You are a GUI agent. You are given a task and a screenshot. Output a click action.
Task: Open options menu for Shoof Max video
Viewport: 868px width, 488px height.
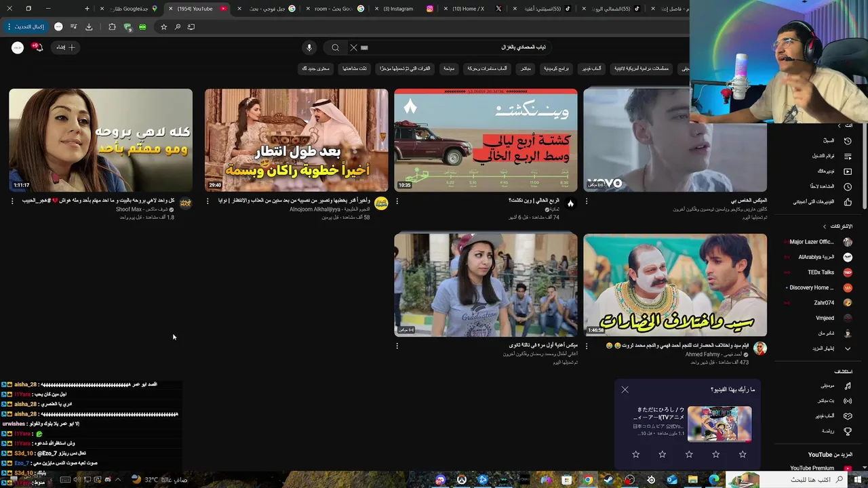click(x=12, y=201)
